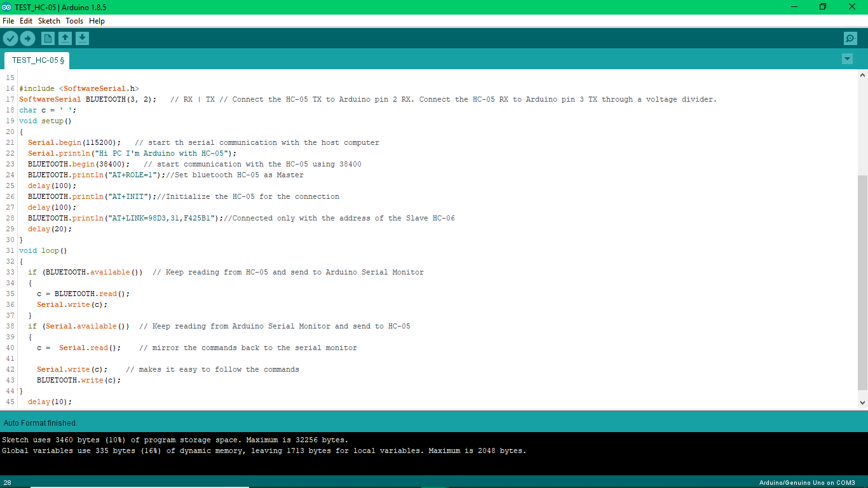The image size is (868, 488).
Task: Click the scrollbar down arrow in editor
Action: tap(862, 402)
